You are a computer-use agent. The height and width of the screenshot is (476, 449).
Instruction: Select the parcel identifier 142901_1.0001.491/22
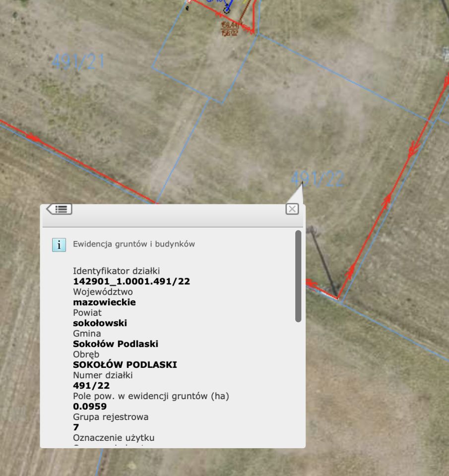coord(131,282)
